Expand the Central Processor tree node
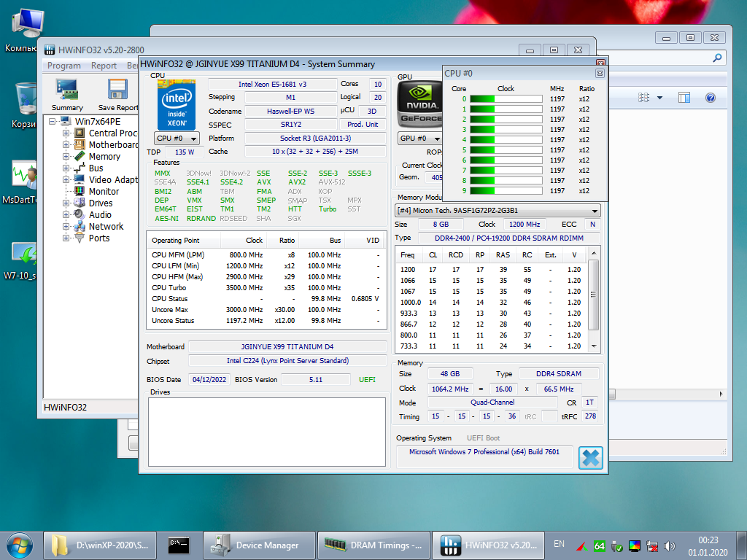 (66, 133)
